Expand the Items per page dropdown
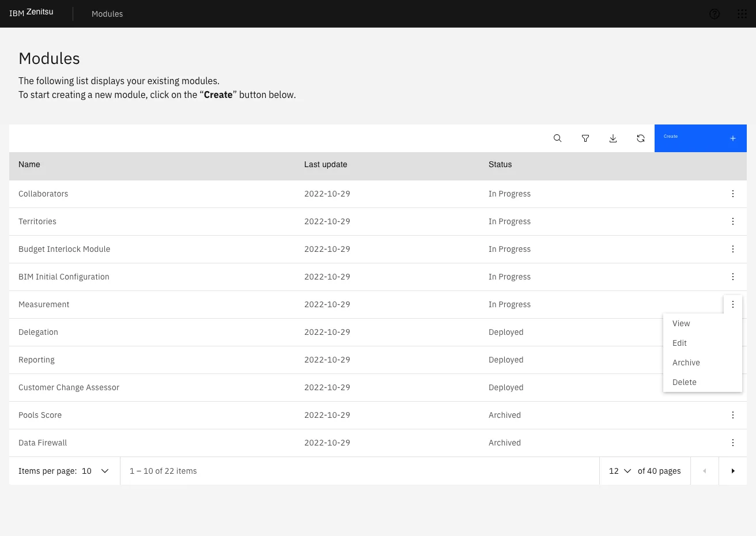 [x=95, y=471]
